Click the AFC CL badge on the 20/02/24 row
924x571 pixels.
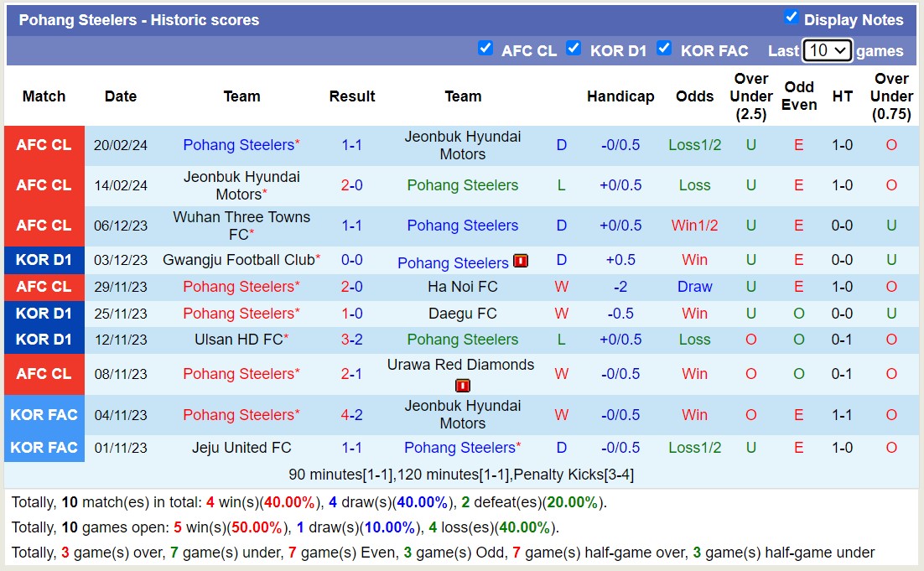point(44,144)
